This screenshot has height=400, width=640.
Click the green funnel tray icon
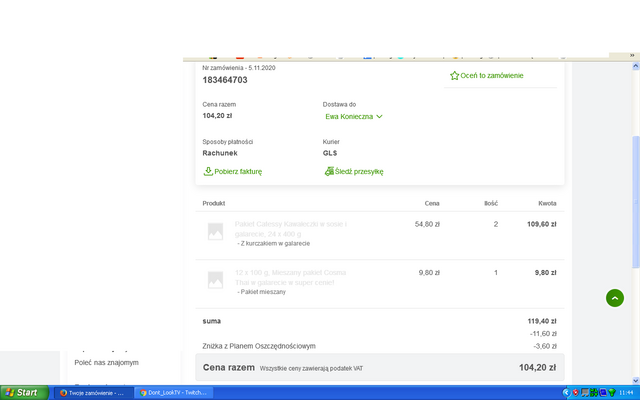coord(612,393)
